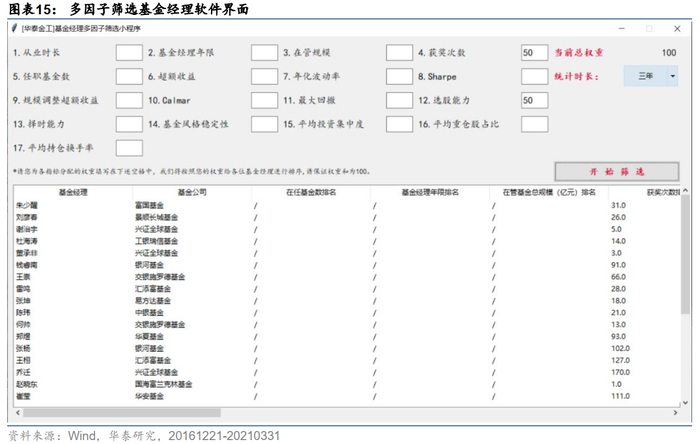
Task: Click the 在管规模 weight input box
Action: [x=399, y=53]
